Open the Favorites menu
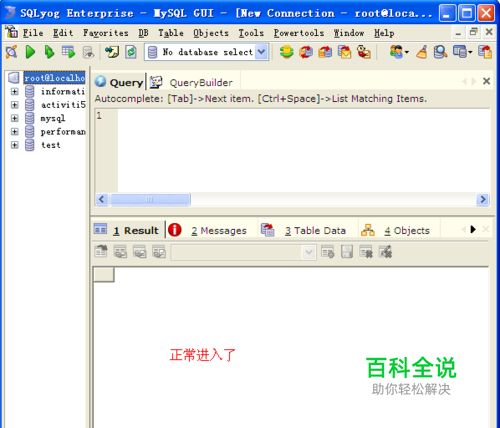Viewport: 500px width, 428px height. [106, 33]
